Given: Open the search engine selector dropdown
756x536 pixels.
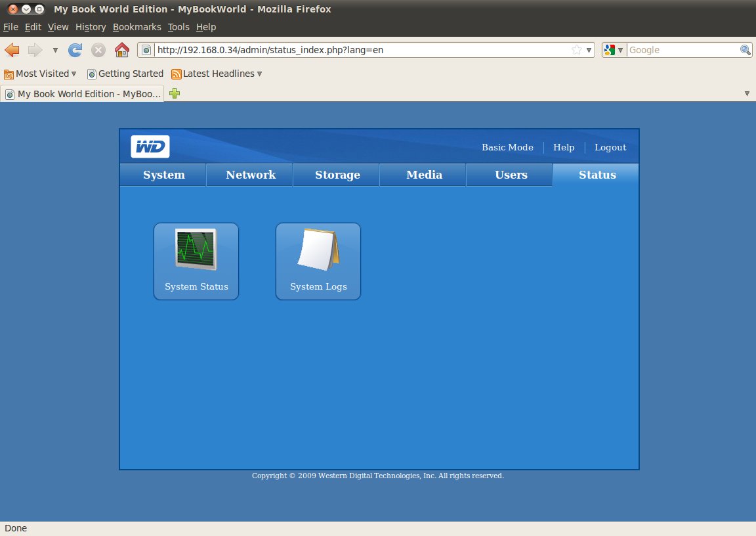Looking at the screenshot, I should click(621, 50).
